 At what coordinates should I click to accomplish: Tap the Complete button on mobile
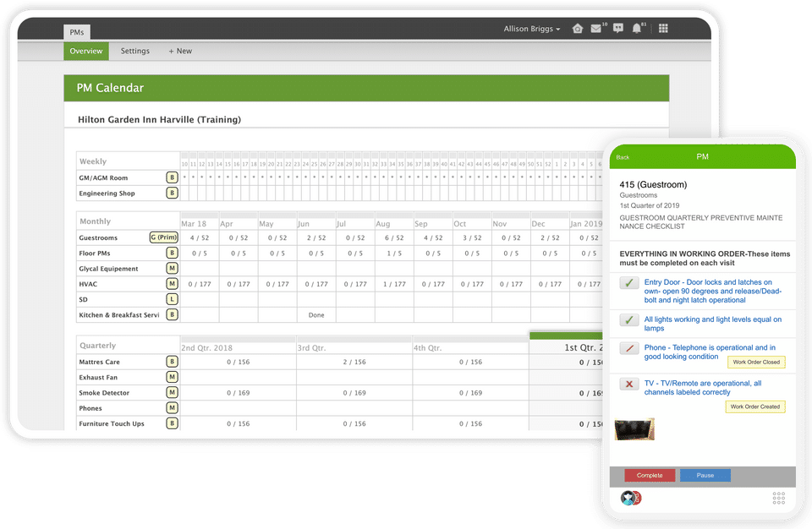650,475
